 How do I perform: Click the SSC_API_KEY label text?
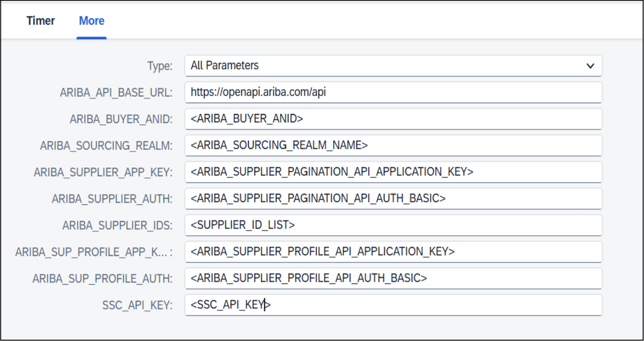point(137,306)
